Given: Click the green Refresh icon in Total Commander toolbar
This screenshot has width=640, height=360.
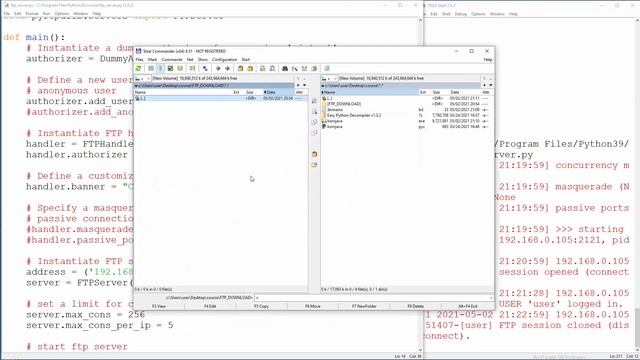Looking at the screenshot, I should coord(138,69).
